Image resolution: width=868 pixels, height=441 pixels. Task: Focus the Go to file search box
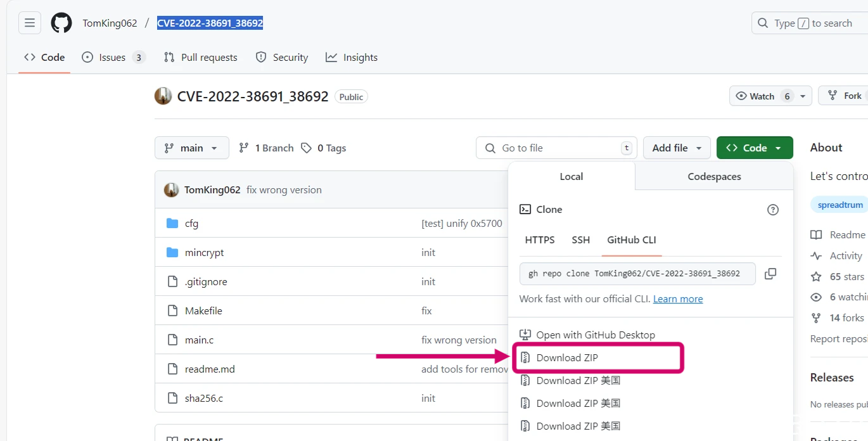click(x=556, y=148)
